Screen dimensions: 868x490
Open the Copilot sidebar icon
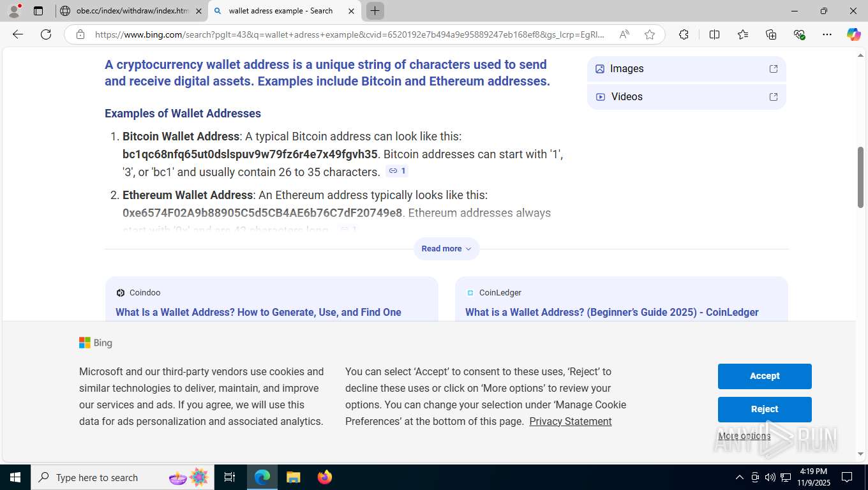[854, 34]
